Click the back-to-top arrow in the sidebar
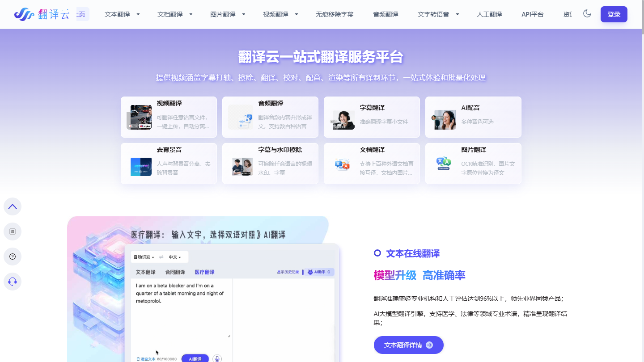The image size is (644, 362). click(13, 206)
